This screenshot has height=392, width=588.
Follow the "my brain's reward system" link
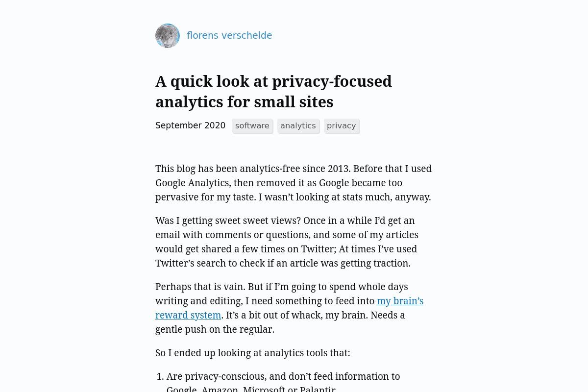[399, 301]
